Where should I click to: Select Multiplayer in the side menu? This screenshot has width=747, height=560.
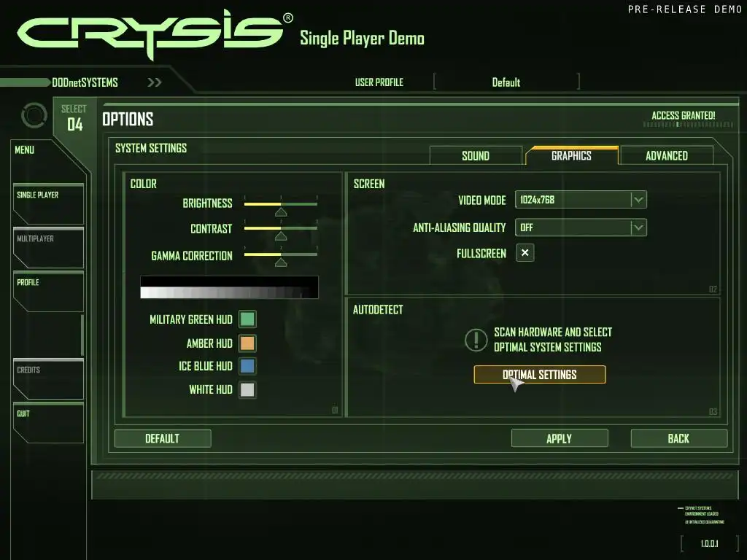coord(48,247)
